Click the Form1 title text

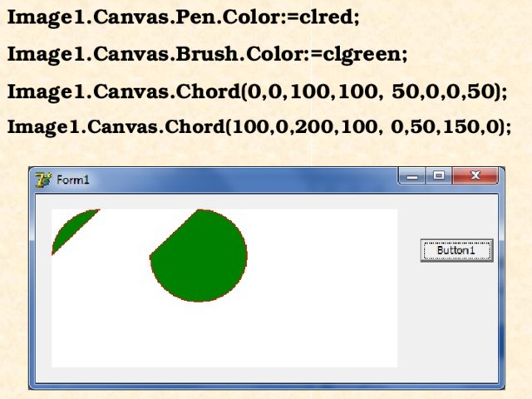point(73,180)
